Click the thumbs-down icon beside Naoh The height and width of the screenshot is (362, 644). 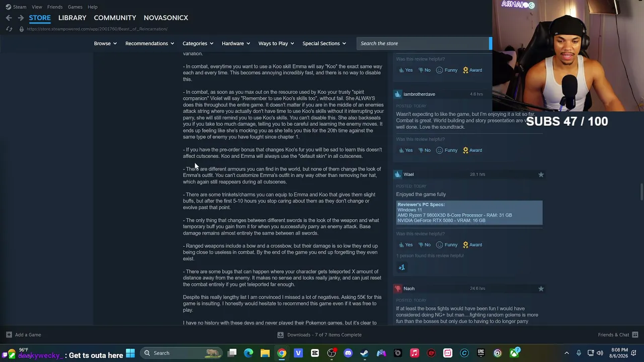pyautogui.click(x=398, y=289)
